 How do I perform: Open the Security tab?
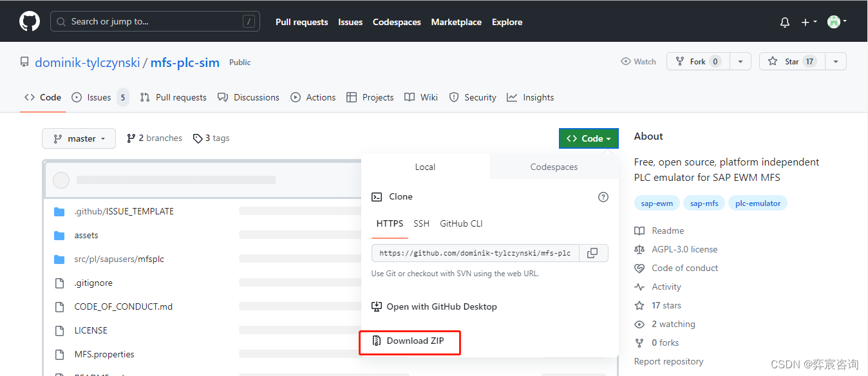(473, 97)
